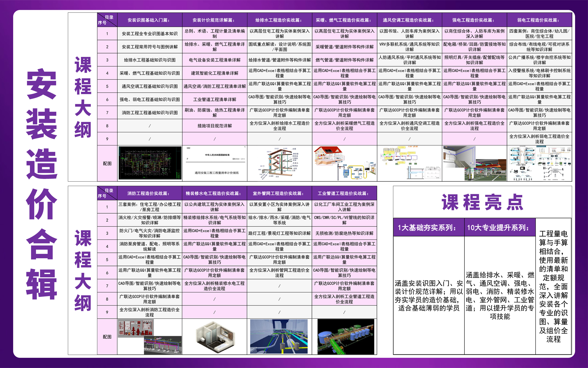Click the staircase and garage electrical model image

click(475, 163)
